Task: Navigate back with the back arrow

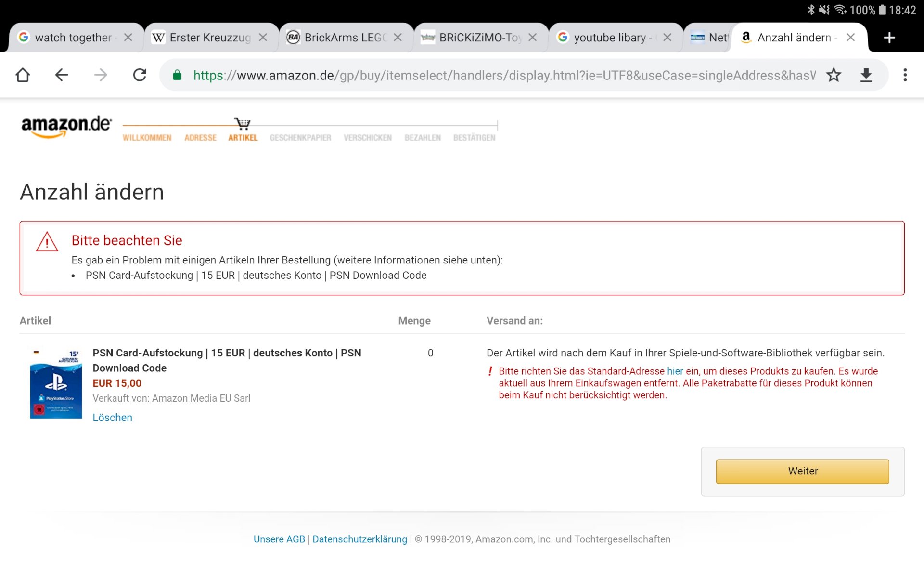Action: click(62, 75)
